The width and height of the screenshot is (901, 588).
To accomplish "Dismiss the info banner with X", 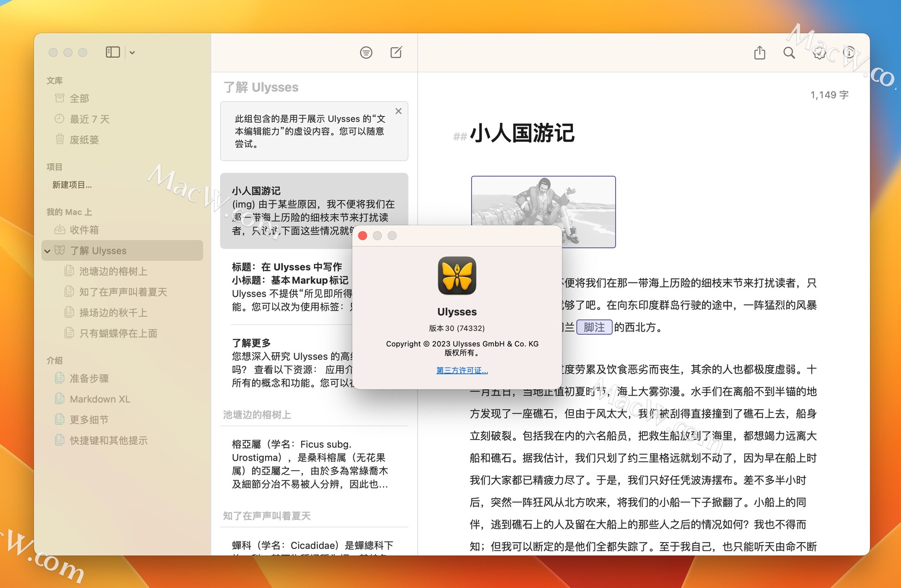I will (398, 111).
